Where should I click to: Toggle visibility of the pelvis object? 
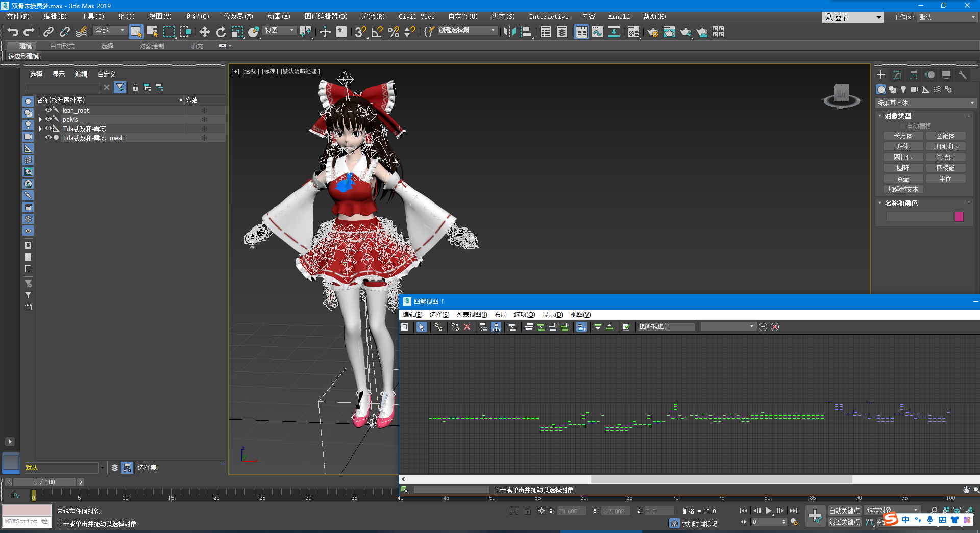(x=48, y=119)
